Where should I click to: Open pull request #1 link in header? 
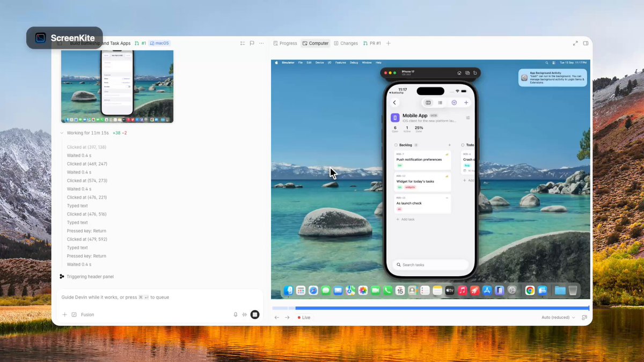pos(140,43)
